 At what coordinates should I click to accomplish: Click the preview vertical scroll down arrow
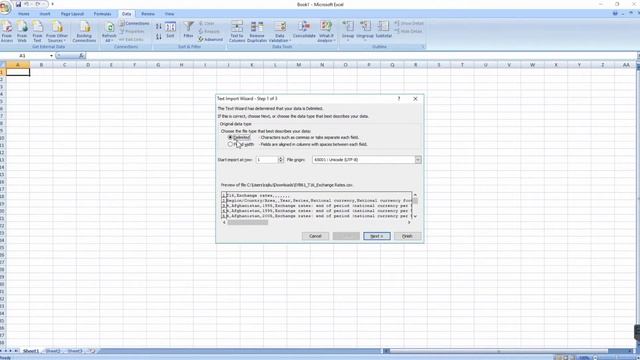point(415,216)
